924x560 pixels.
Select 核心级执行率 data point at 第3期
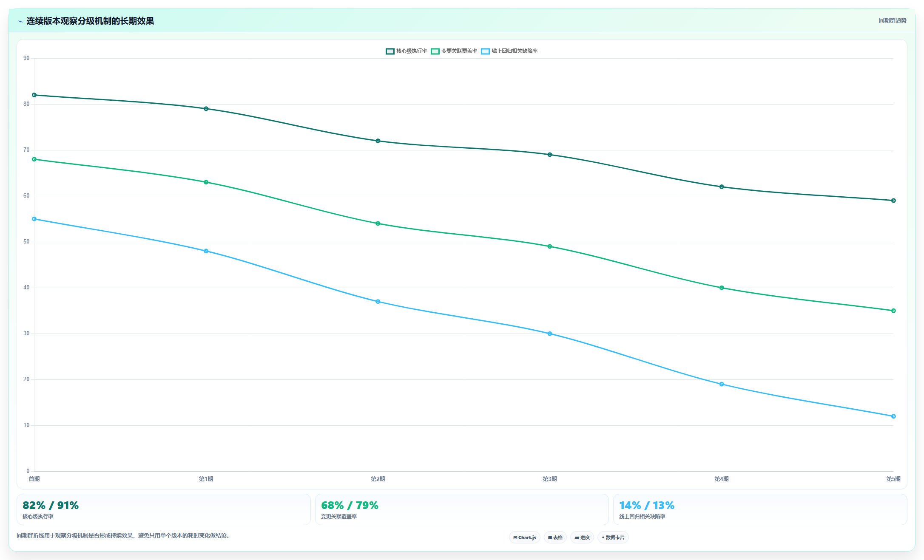tap(550, 155)
